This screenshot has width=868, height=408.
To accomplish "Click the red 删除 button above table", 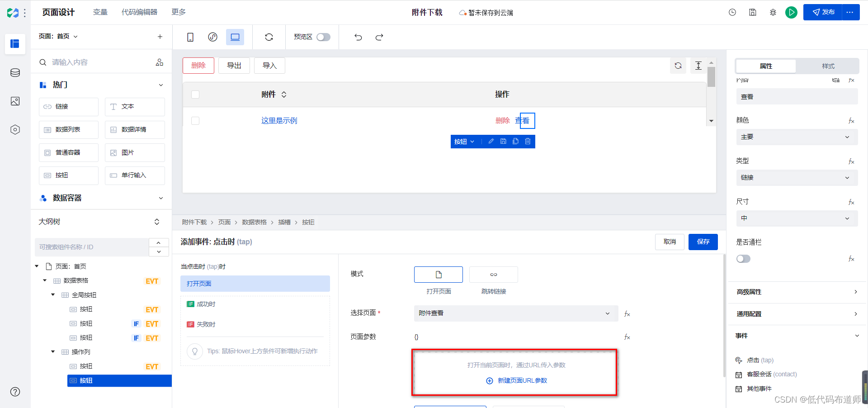I will click(198, 66).
